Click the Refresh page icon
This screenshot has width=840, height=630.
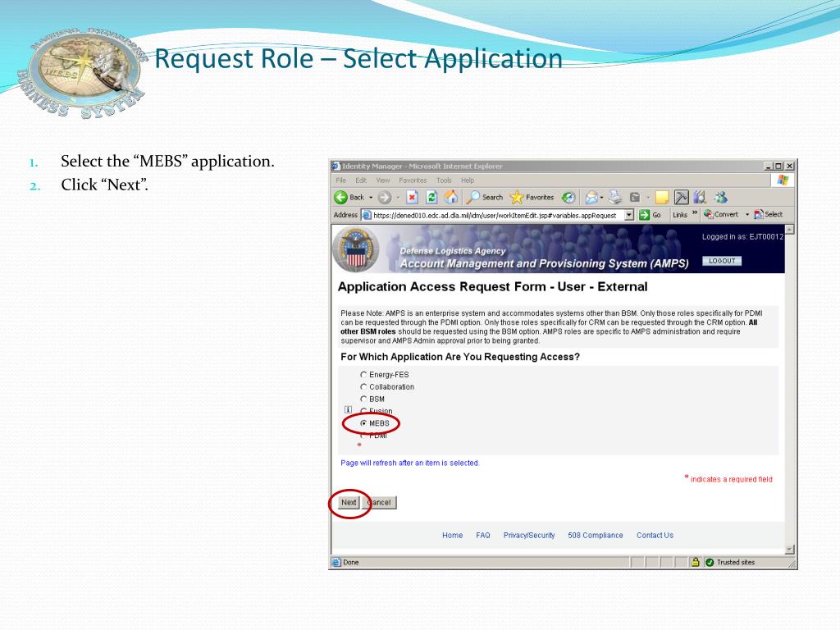[x=431, y=197]
